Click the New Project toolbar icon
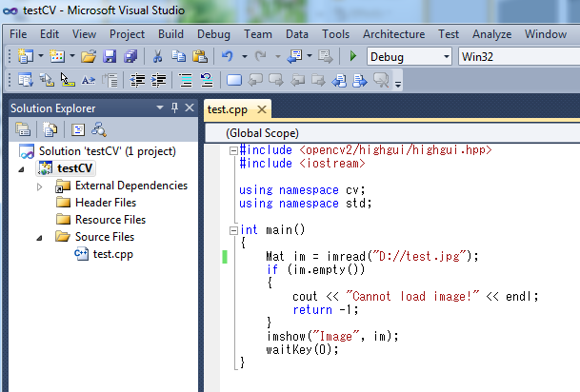The height and width of the screenshot is (392, 580). click(26, 56)
